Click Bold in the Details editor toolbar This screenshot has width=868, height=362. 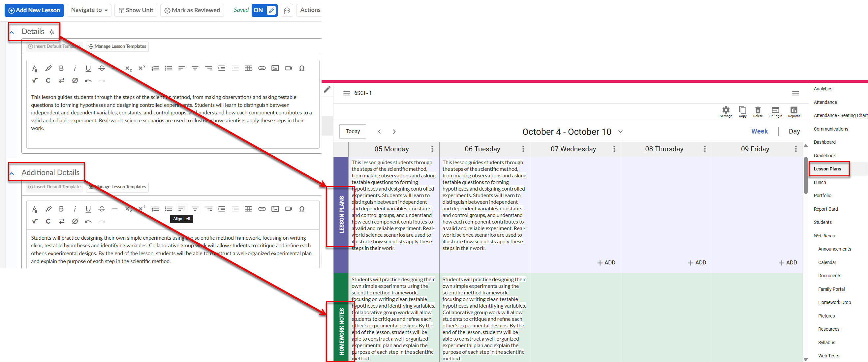61,68
